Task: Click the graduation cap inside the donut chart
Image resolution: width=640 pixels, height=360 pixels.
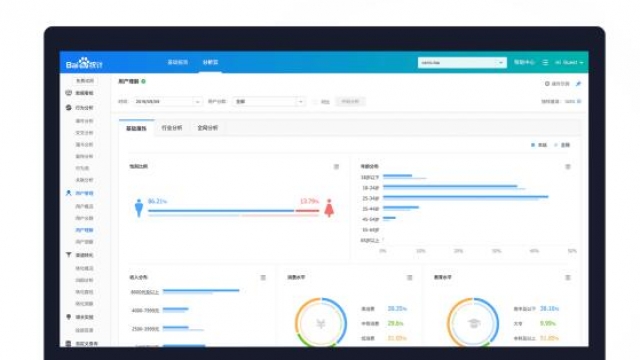Action: (473, 324)
